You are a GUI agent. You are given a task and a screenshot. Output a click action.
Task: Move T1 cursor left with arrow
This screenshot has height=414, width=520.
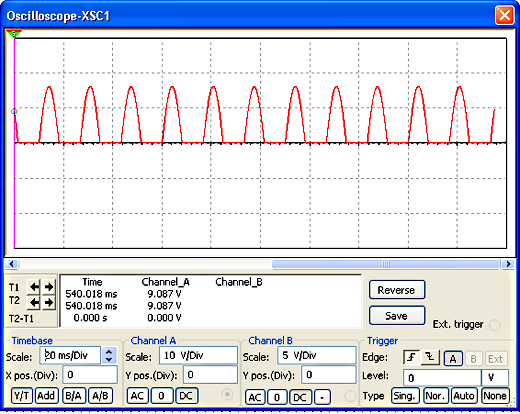tap(34, 286)
